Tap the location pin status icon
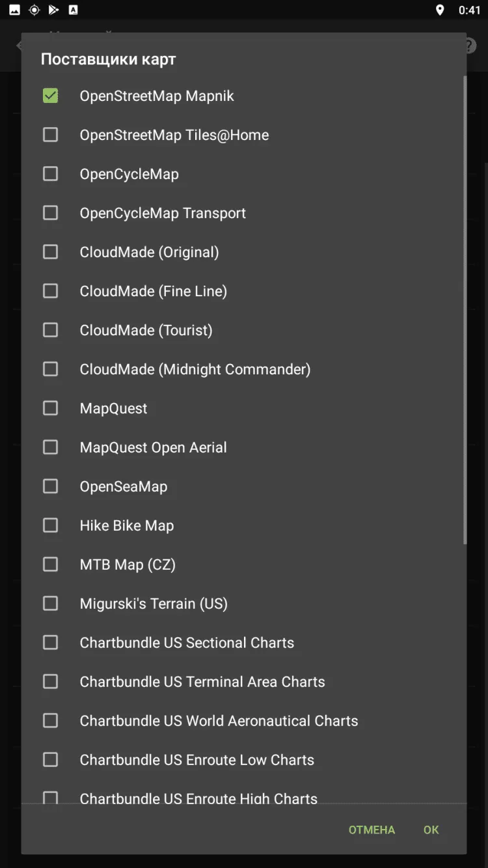Screen dimensions: 488x868 click(x=440, y=10)
